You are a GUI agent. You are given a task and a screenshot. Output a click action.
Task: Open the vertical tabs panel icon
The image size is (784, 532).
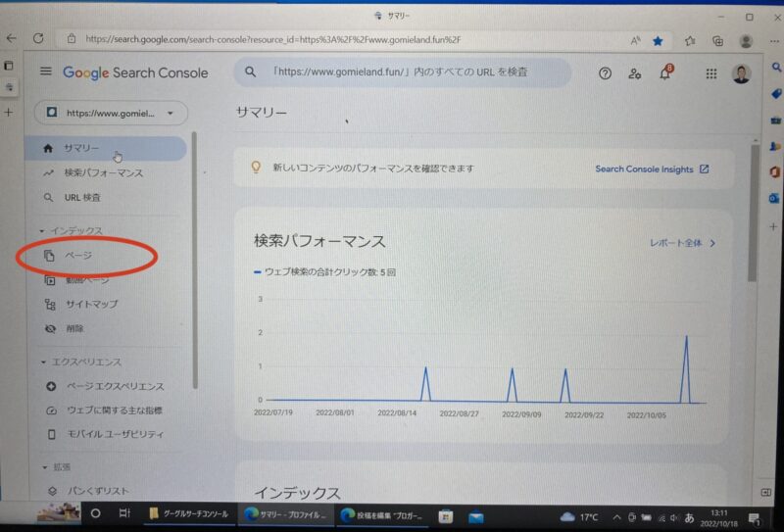tap(9, 66)
